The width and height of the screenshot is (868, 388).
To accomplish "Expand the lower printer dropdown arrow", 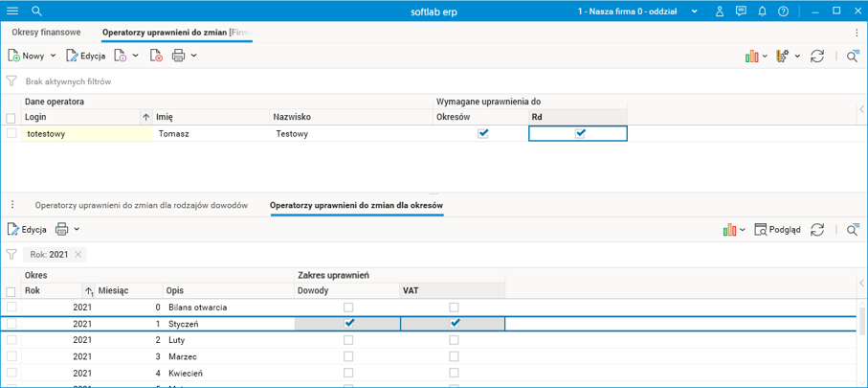I will pyautogui.click(x=77, y=230).
